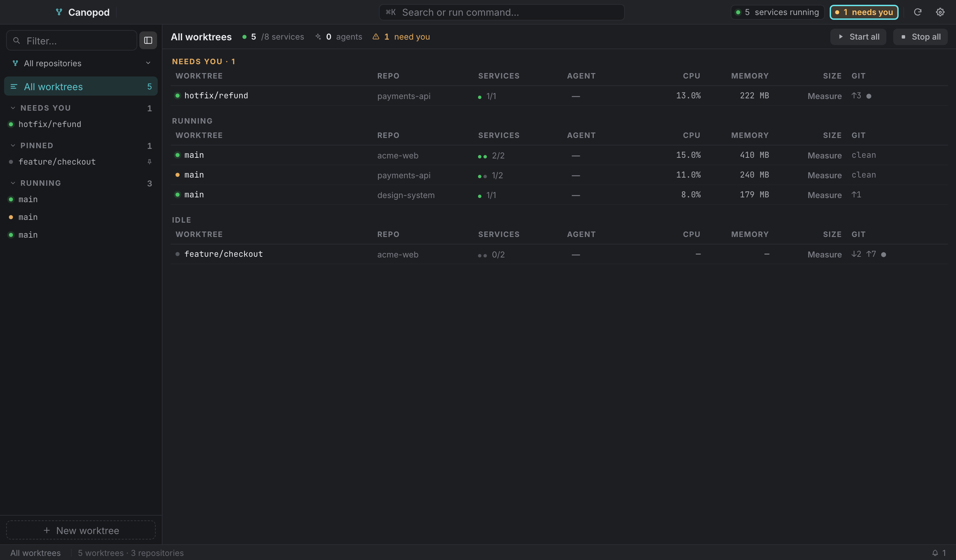Focus the Filter input field
This screenshot has width=956, height=560.
point(71,40)
